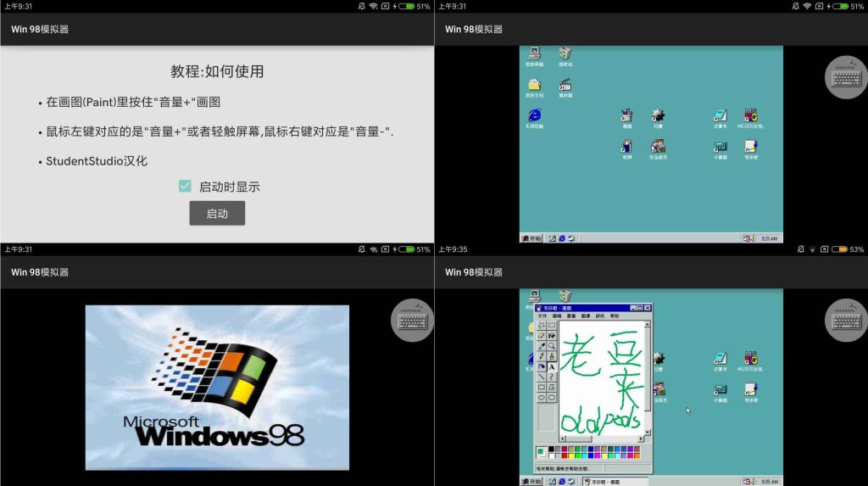Viewport: 868px width, 486px height.
Task: Open the 文件 File menu in Paint
Action: (x=542, y=316)
